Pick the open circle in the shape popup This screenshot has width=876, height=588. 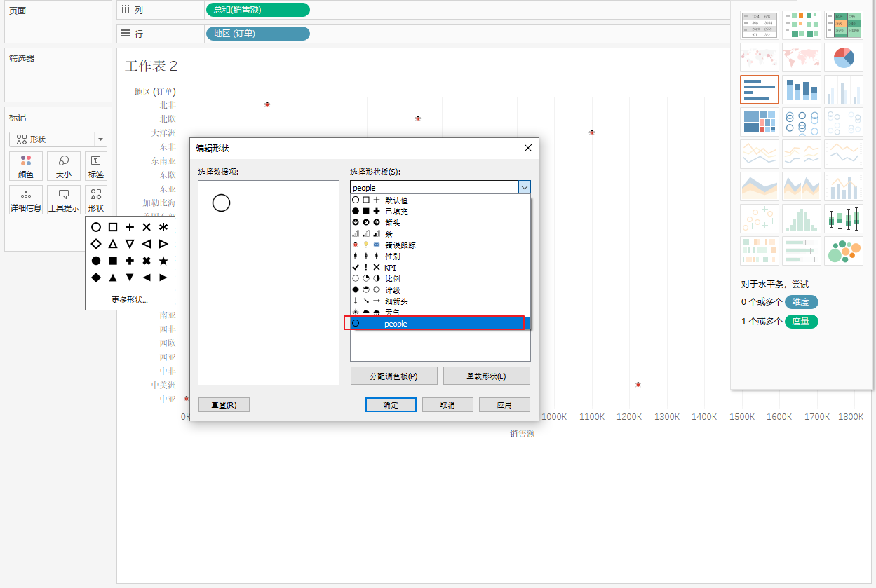click(x=96, y=227)
